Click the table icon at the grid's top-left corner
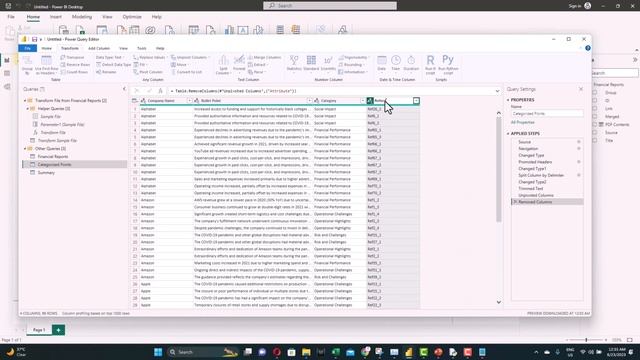This screenshot has height=360, width=640. pyautogui.click(x=135, y=100)
